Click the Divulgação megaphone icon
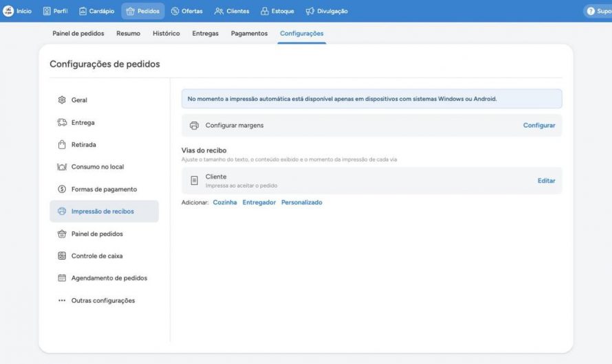The height and width of the screenshot is (364, 612). (310, 11)
